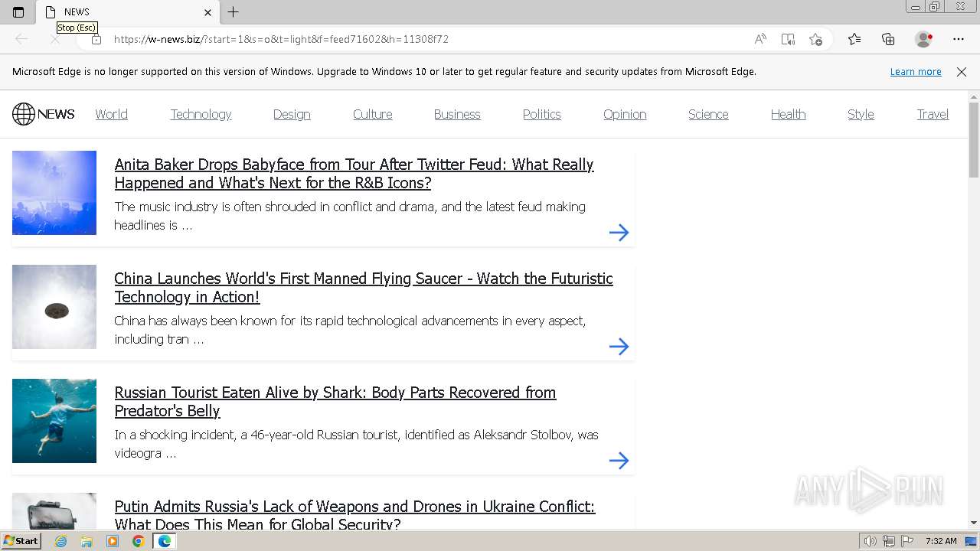Open Edge Settings and more menu
Viewport: 980px width, 551px height.
959,39
